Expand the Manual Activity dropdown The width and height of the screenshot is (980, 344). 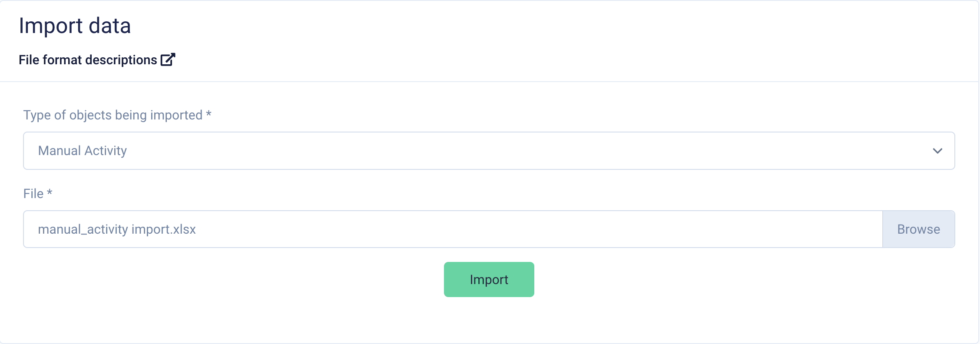click(489, 151)
